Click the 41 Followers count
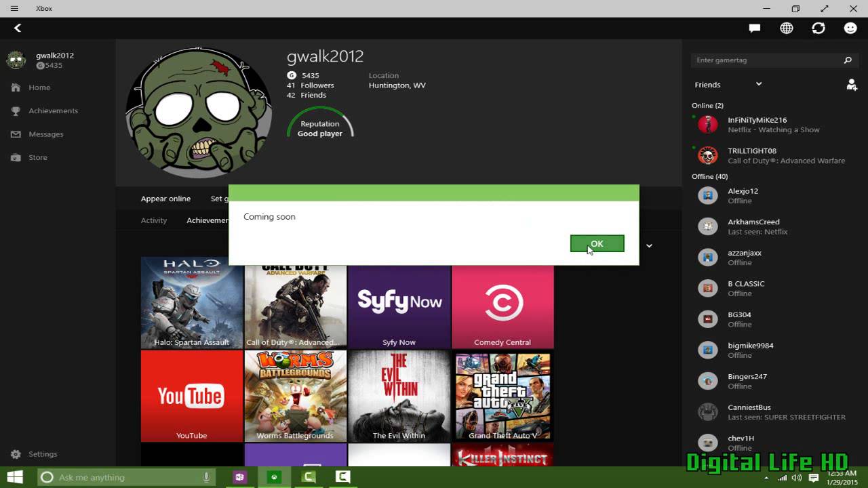 tap(311, 85)
